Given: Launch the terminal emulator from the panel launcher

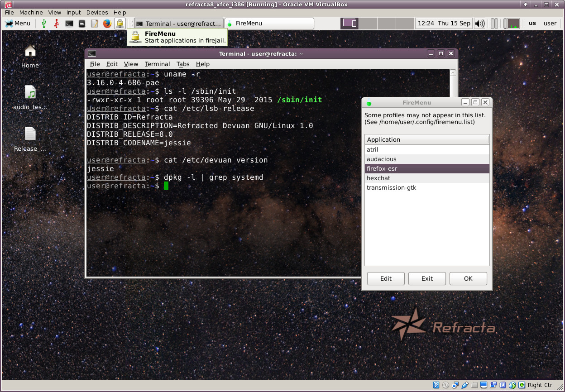Looking at the screenshot, I should point(69,24).
